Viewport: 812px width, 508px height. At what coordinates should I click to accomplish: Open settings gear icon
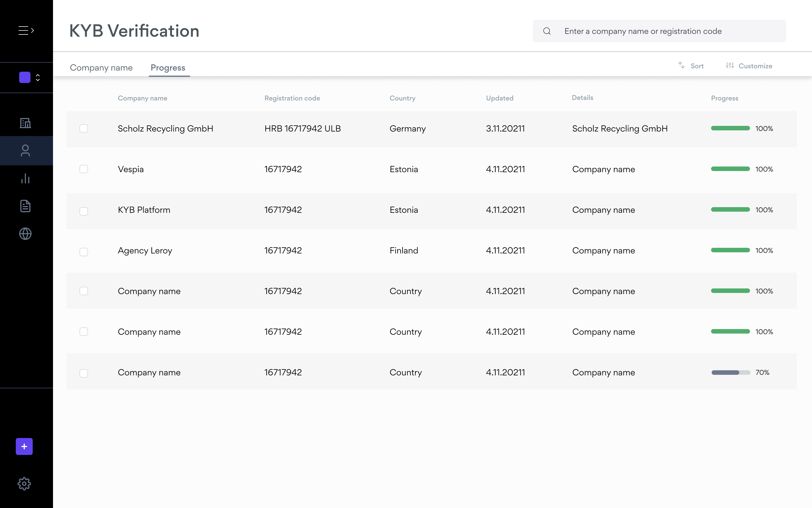point(24,484)
